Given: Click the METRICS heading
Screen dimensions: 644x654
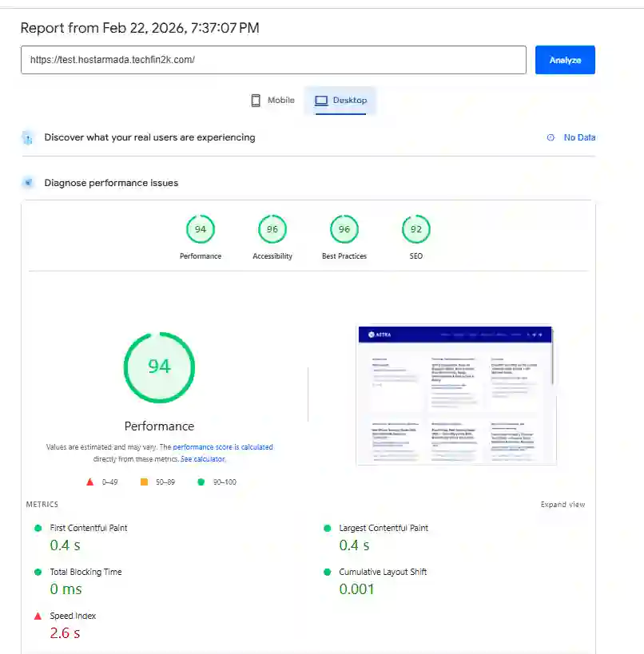Looking at the screenshot, I should 42,505.
